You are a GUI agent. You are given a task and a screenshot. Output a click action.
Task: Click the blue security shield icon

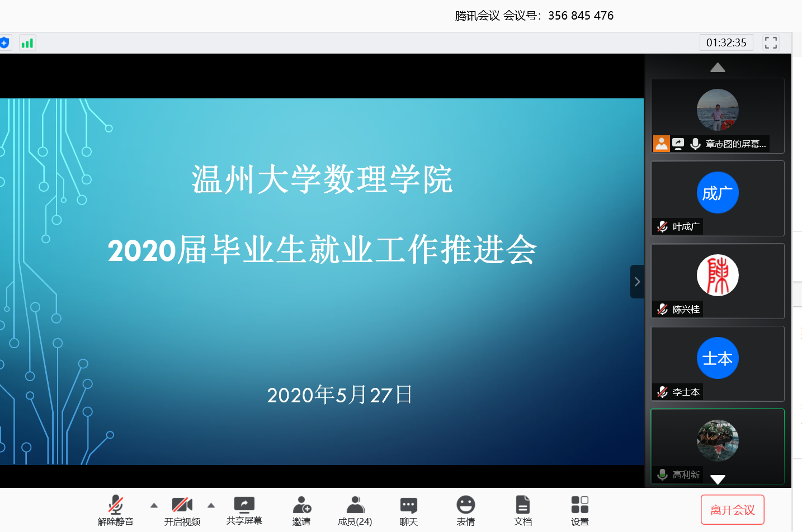[x=4, y=43]
